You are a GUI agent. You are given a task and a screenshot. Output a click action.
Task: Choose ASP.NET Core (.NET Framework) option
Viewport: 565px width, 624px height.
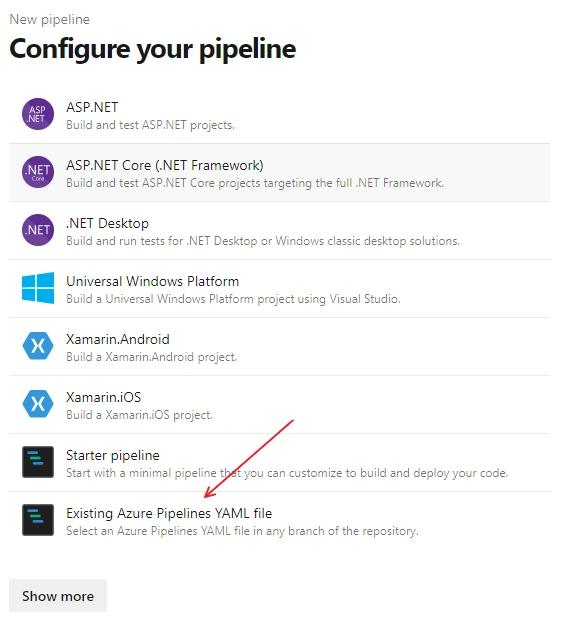[165, 165]
